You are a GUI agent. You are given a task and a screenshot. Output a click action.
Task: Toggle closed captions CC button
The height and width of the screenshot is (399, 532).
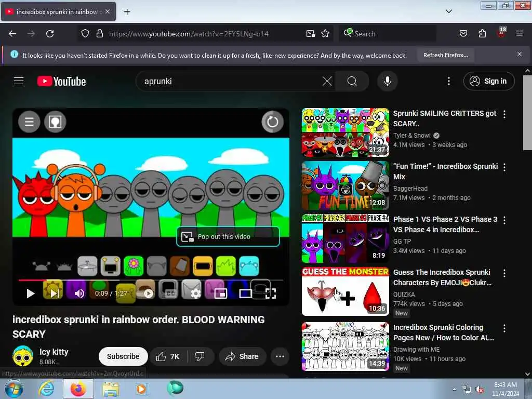tap(170, 294)
